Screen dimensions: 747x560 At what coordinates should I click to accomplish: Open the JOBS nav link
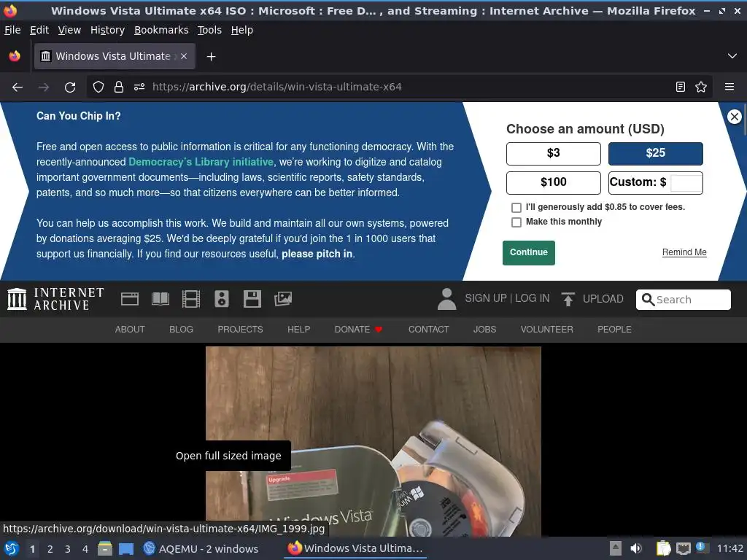(x=484, y=330)
